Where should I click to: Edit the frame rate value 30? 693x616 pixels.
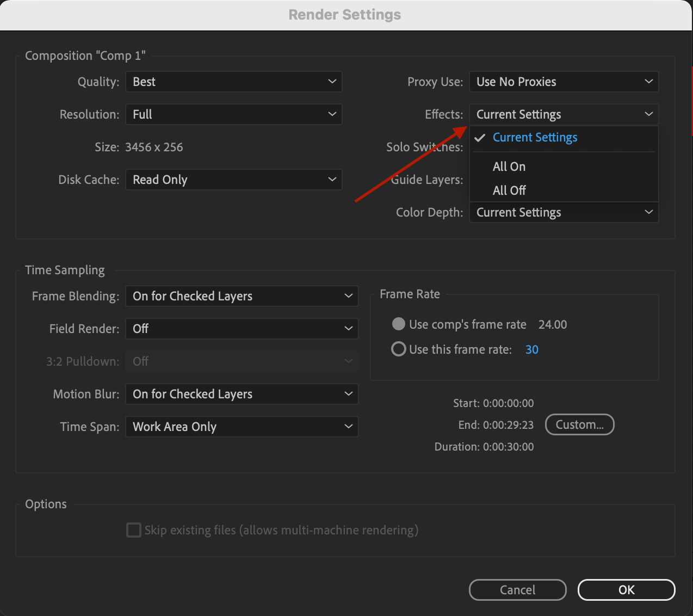click(x=531, y=349)
